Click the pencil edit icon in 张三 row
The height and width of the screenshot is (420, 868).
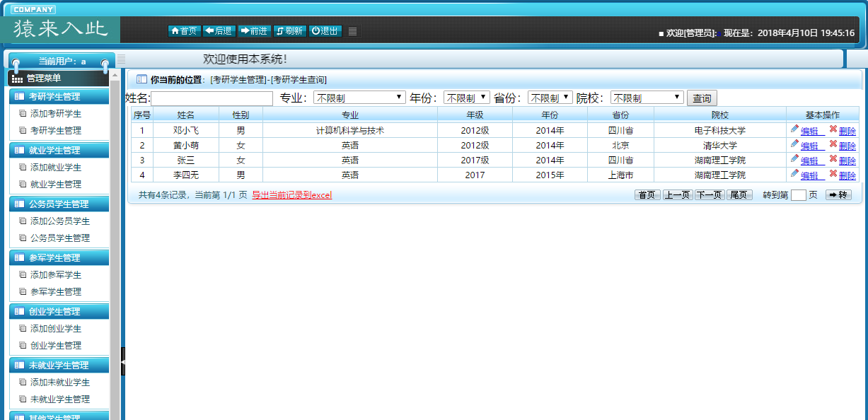794,159
